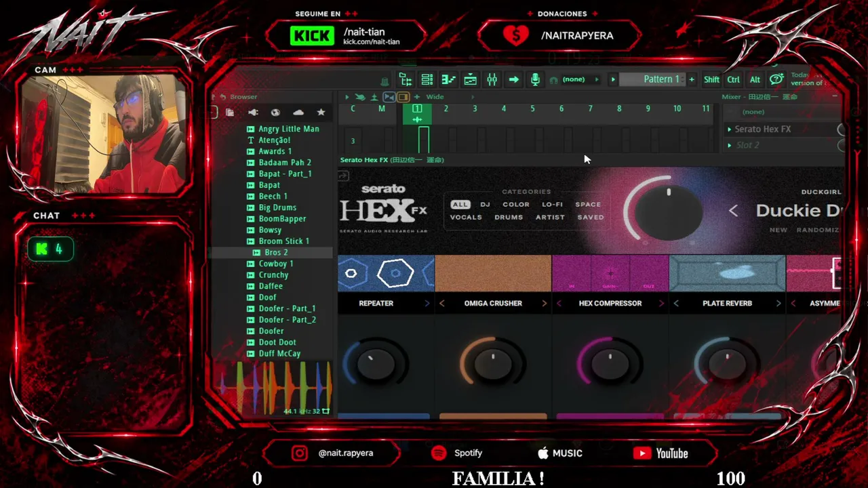This screenshot has width=868, height=488.
Task: Open the mixer icon in toolbar
Action: [492, 79]
